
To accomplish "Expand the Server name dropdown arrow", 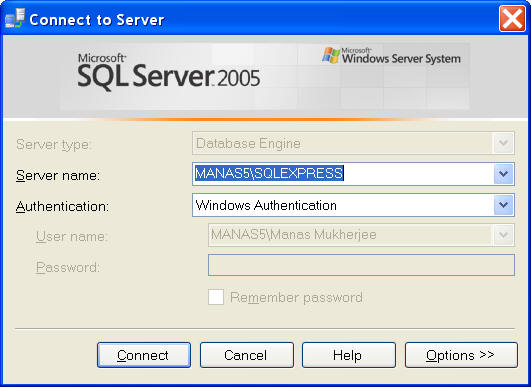I will [503, 174].
